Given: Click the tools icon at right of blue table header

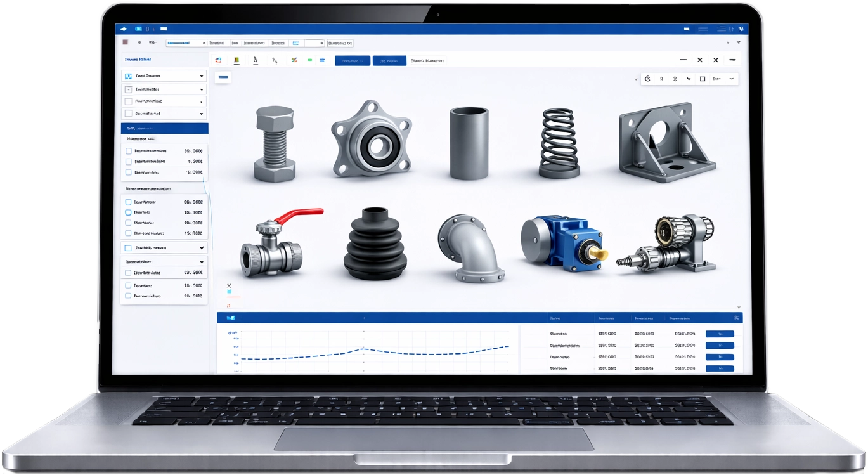Looking at the screenshot, I should (x=735, y=318).
